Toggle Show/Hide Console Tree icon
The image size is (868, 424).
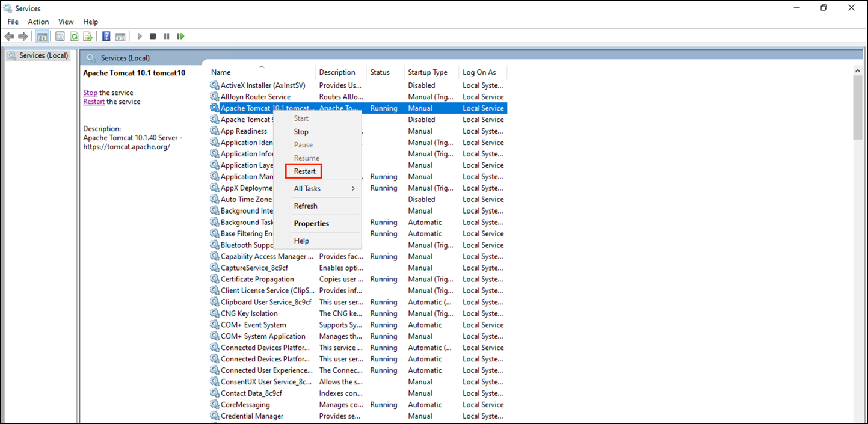coord(42,37)
